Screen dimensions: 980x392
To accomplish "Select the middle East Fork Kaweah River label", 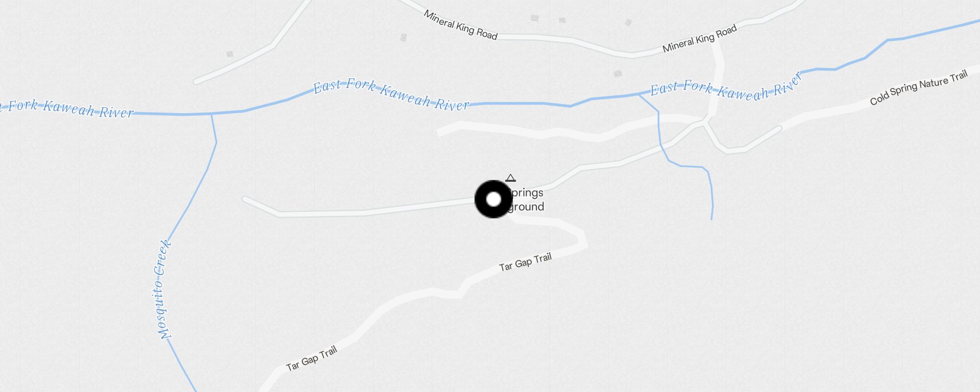I will point(391,94).
